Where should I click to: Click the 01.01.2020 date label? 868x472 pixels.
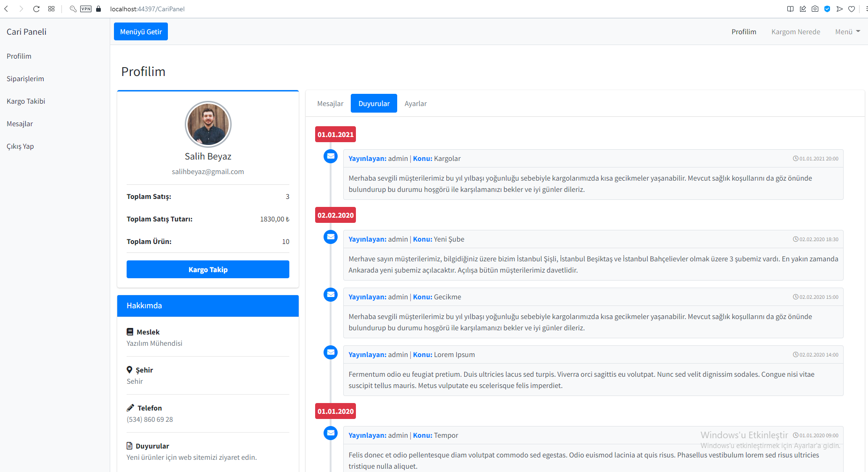pyautogui.click(x=335, y=411)
